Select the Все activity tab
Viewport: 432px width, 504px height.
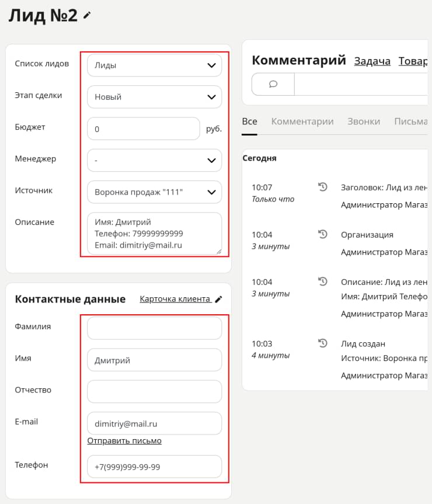pyautogui.click(x=249, y=121)
